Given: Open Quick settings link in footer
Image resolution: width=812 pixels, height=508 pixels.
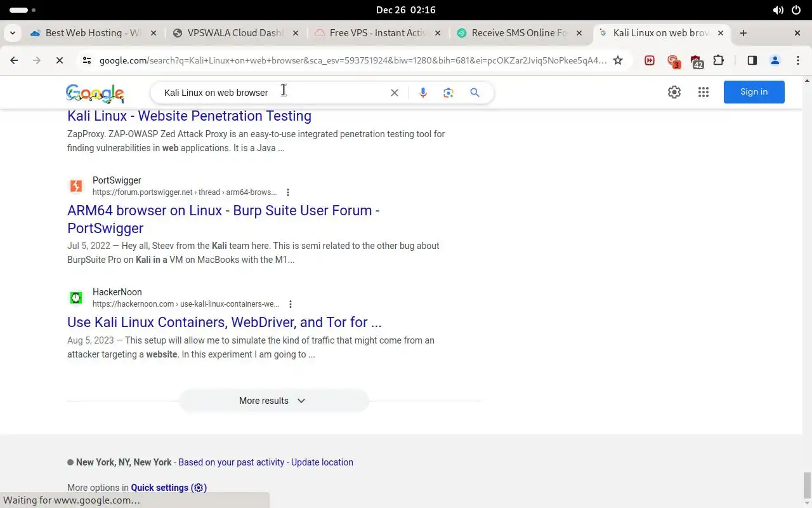Looking at the screenshot, I should pyautogui.click(x=169, y=488).
